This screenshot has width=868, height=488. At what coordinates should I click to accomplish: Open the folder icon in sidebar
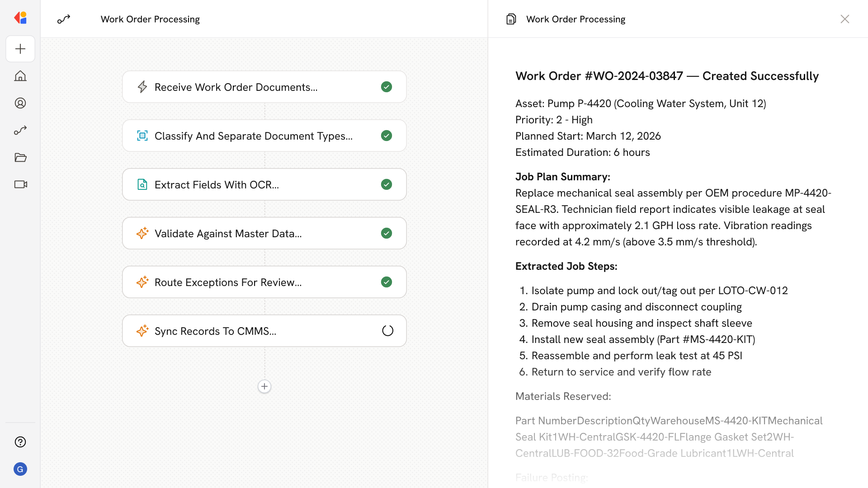click(x=20, y=157)
